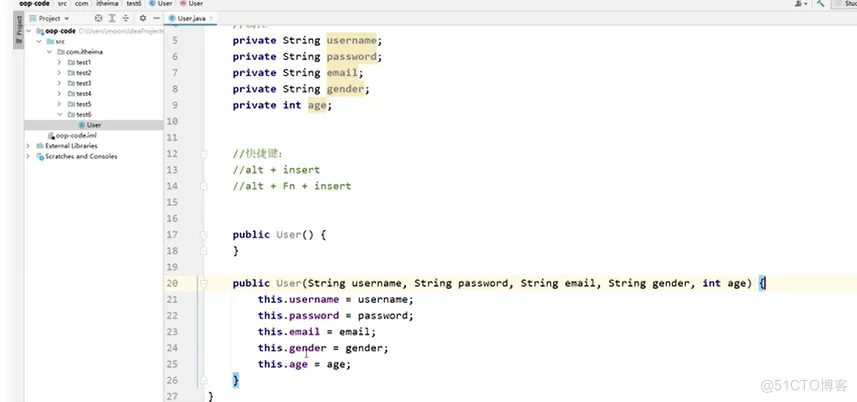Click fold marker at line 12 comment
This screenshot has height=402, width=857.
point(204,154)
